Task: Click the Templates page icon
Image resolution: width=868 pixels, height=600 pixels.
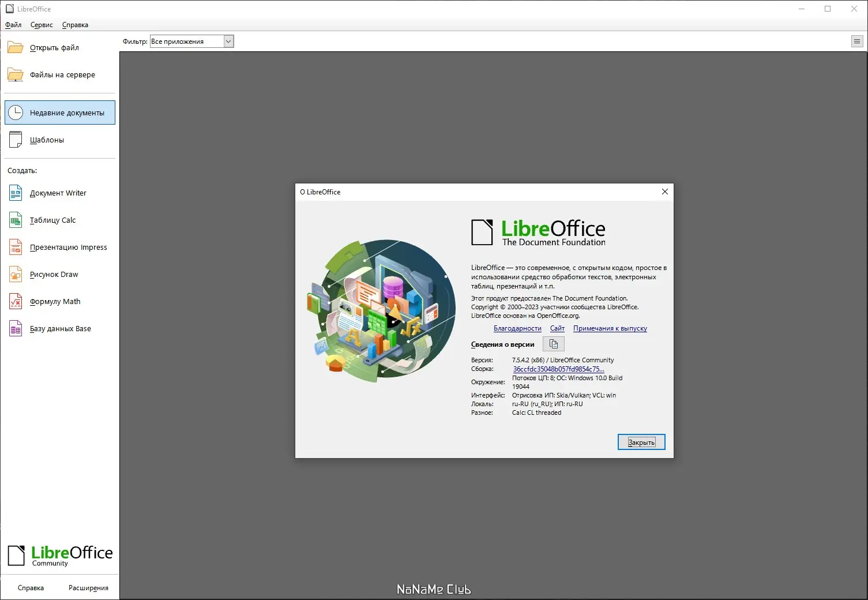Action: (16, 140)
